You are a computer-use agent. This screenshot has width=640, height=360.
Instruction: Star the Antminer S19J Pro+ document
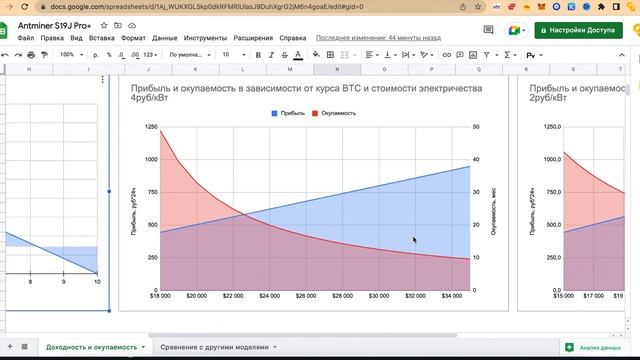pos(104,26)
